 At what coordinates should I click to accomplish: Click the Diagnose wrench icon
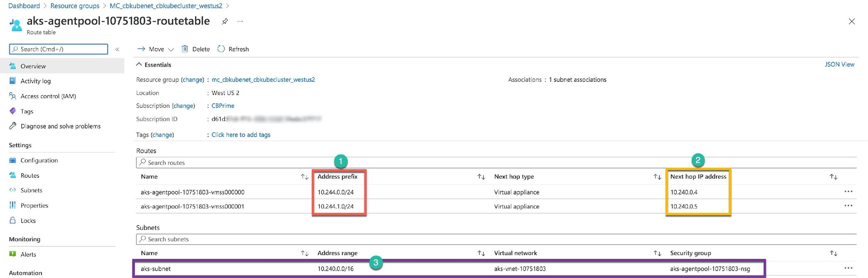click(12, 126)
